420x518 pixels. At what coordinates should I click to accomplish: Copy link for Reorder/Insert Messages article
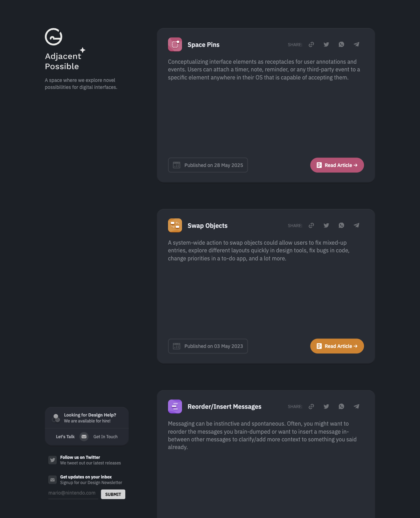pyautogui.click(x=311, y=406)
